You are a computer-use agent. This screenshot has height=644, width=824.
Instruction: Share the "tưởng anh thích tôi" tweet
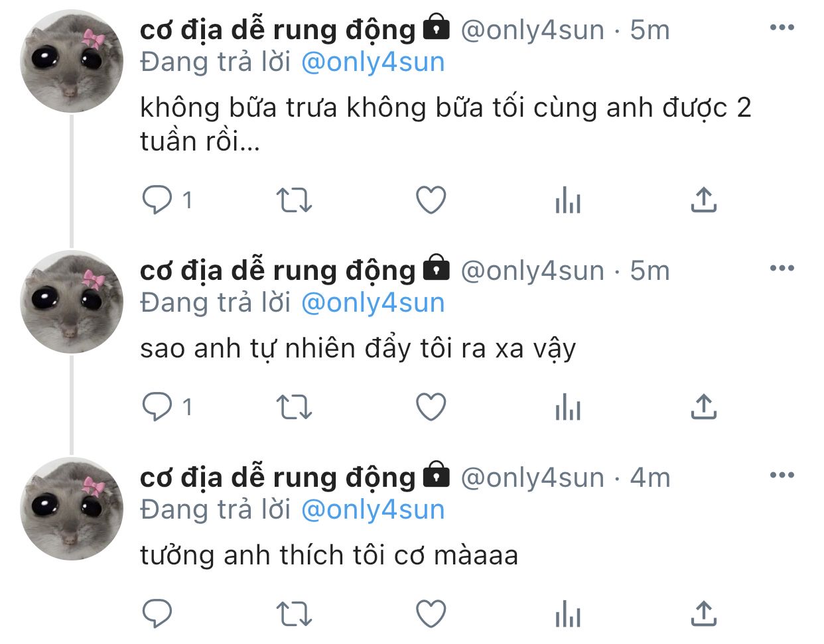(704, 613)
